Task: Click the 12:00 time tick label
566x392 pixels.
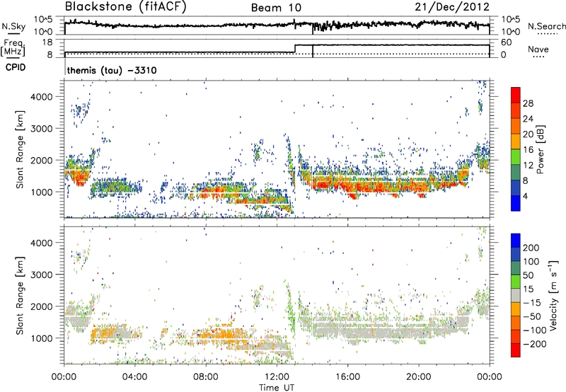Action: (x=277, y=377)
